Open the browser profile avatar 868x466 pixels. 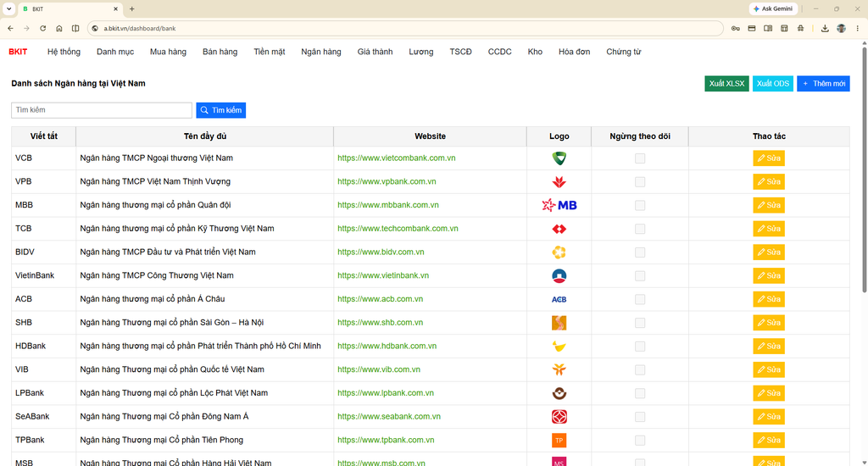click(842, 28)
